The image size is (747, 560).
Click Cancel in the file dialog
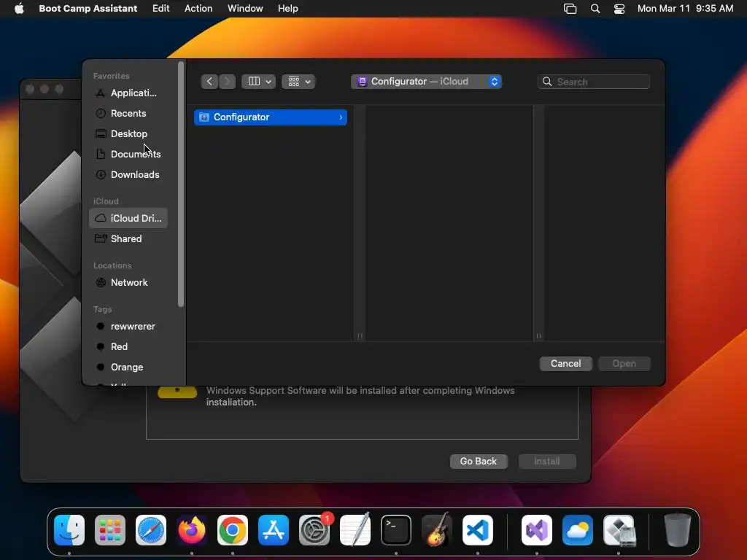(x=565, y=363)
